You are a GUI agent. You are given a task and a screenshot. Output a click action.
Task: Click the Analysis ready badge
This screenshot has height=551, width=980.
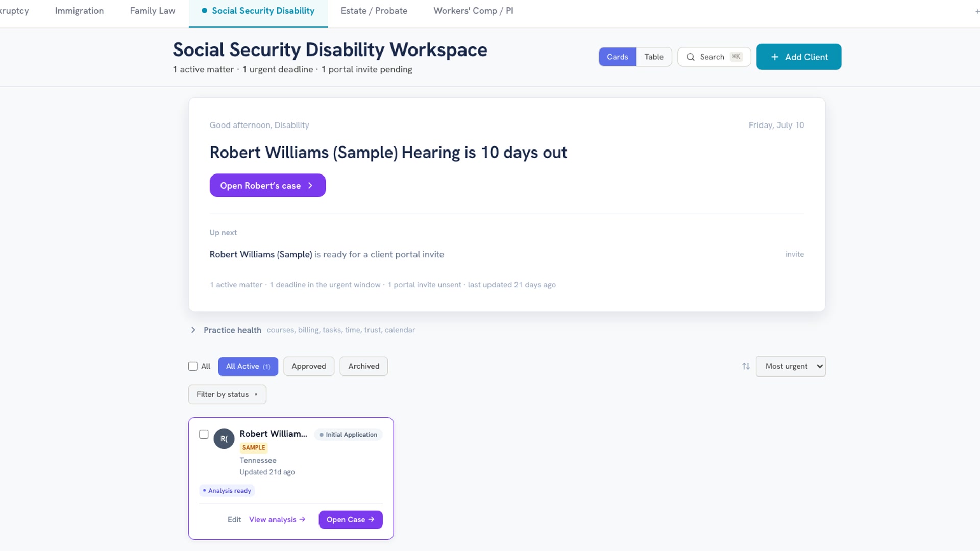(227, 491)
